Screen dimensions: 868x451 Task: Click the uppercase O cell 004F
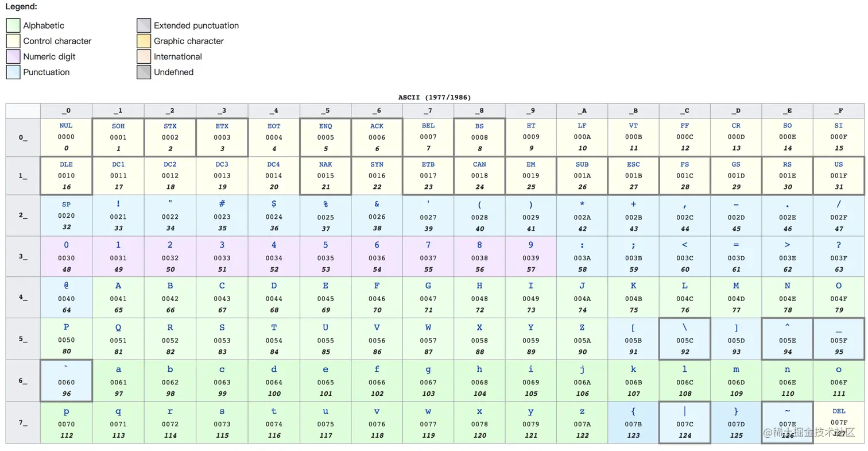[x=839, y=297]
